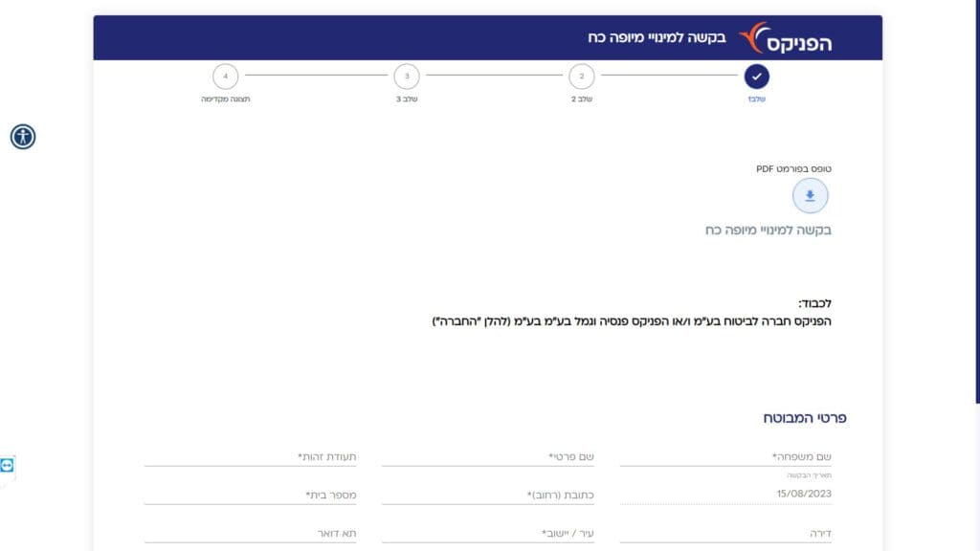Select the תעודת זהות input field
980x551 pixels.
pyautogui.click(x=250, y=457)
